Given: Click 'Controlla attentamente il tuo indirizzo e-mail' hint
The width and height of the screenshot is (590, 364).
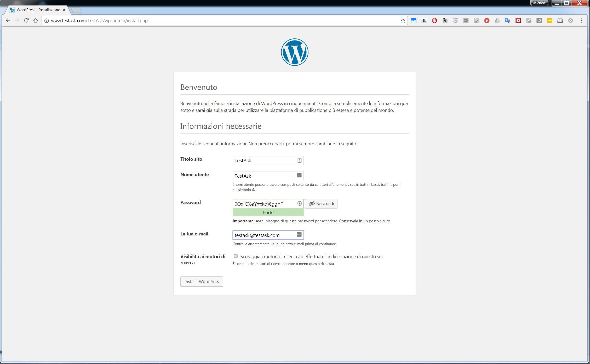Looking at the screenshot, I should [285, 244].
